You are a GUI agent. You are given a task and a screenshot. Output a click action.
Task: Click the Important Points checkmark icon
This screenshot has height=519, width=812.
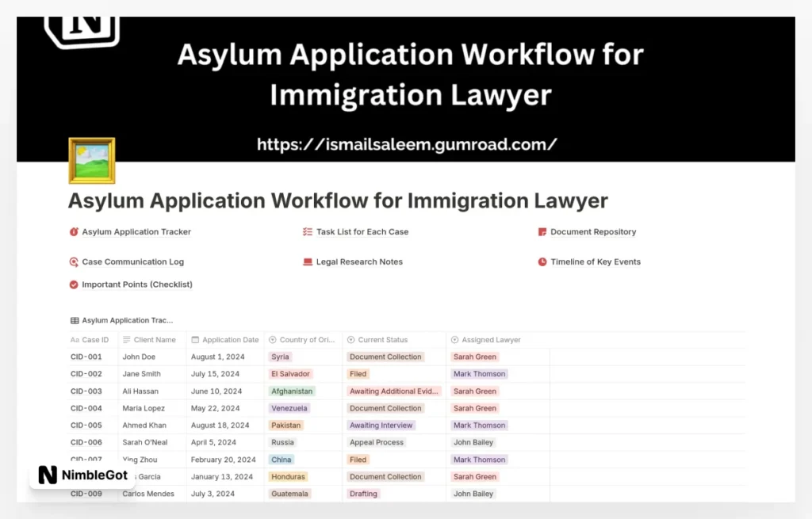[74, 284]
